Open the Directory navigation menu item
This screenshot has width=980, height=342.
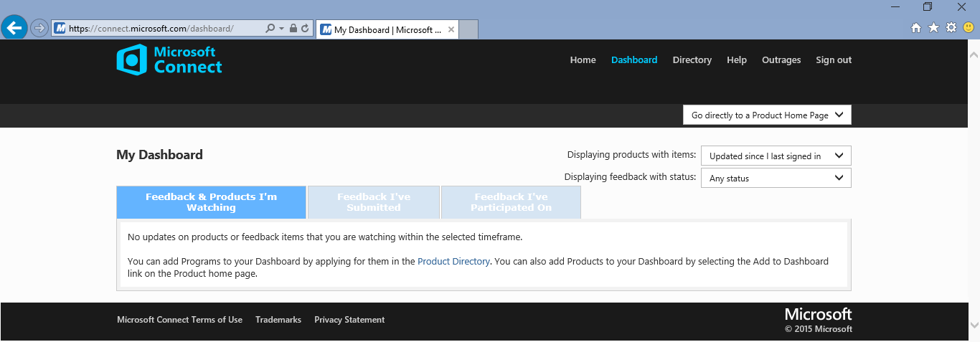pos(692,60)
